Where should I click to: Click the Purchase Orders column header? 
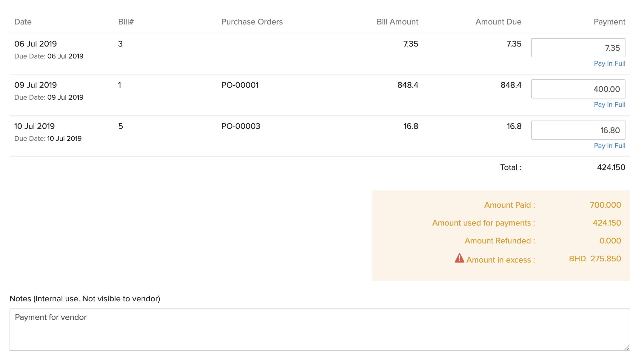point(252,22)
